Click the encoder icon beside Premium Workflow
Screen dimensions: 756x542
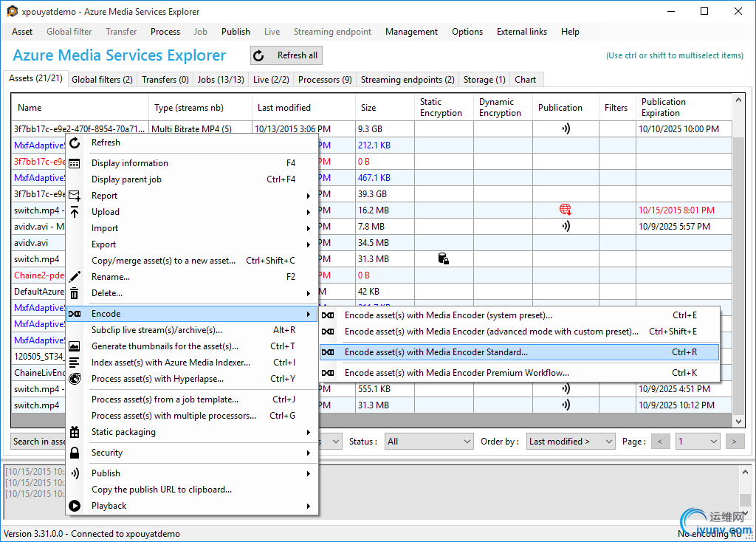click(328, 373)
